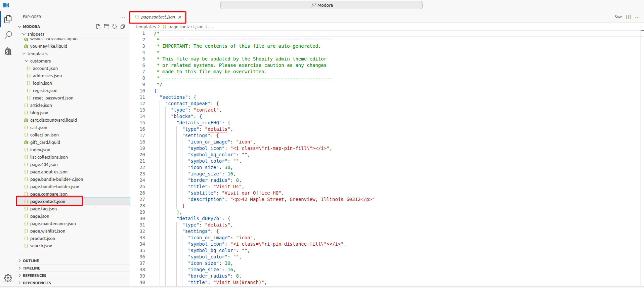The height and width of the screenshot is (288, 644).
Task: Click the breadcrumb ellipsis segment
Action: tap(211, 27)
